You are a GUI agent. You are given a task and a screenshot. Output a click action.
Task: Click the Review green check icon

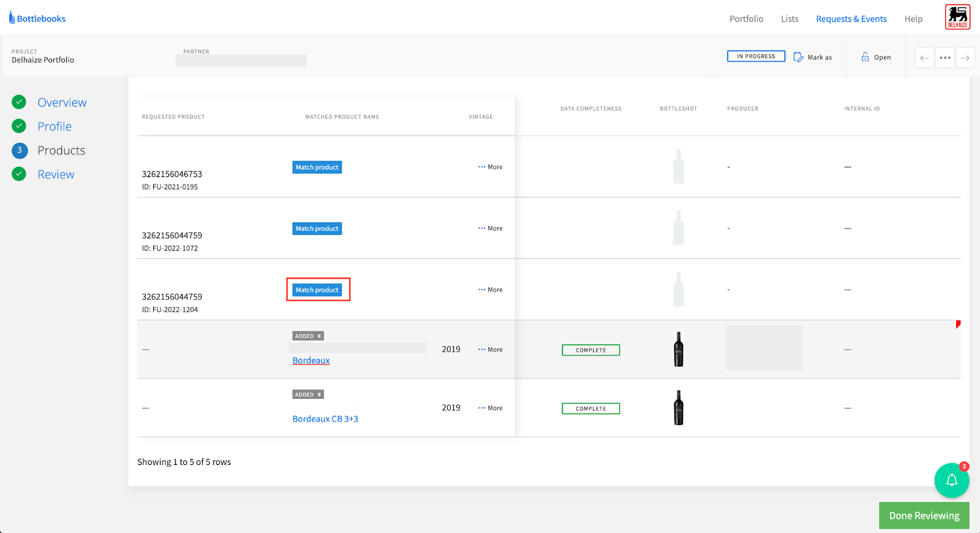[19, 174]
